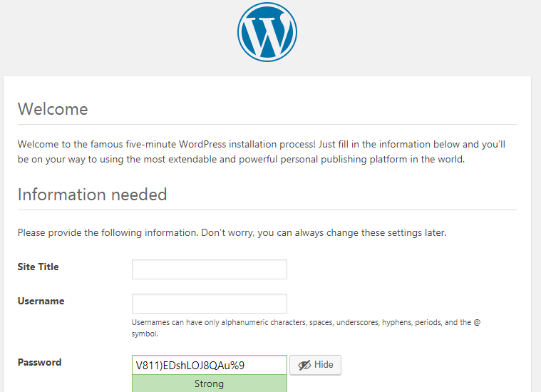Select the Welcome heading
This screenshot has width=541, height=392.
pyautogui.click(x=53, y=109)
